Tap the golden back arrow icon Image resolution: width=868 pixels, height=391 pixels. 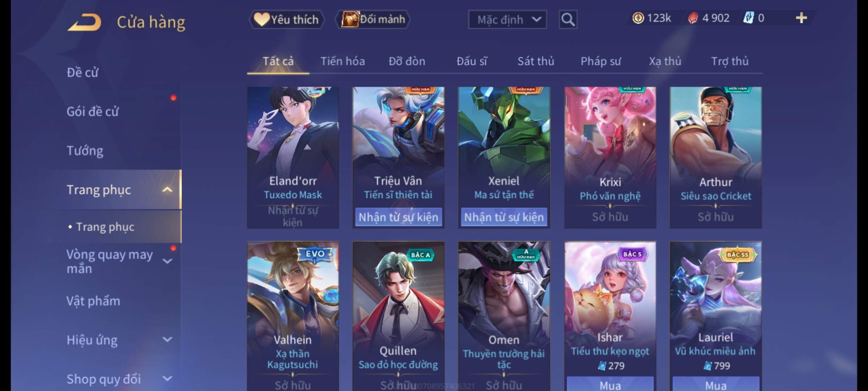pyautogui.click(x=84, y=22)
